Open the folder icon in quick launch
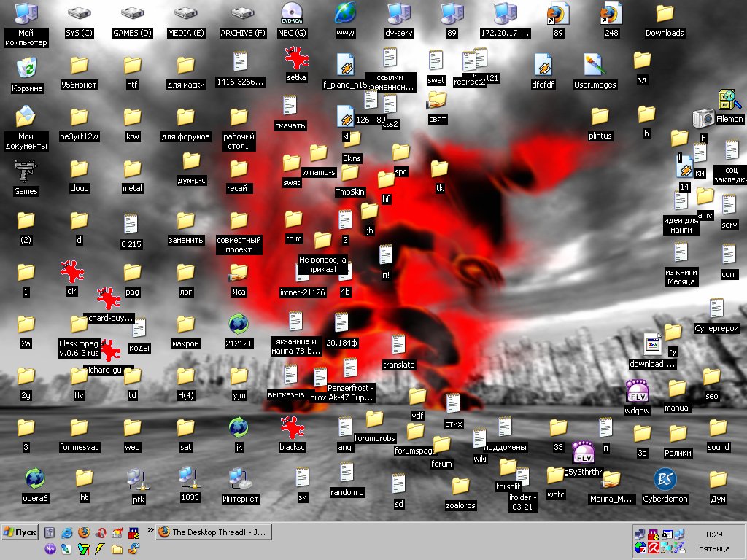This screenshot has width=747, height=560. coord(117,550)
